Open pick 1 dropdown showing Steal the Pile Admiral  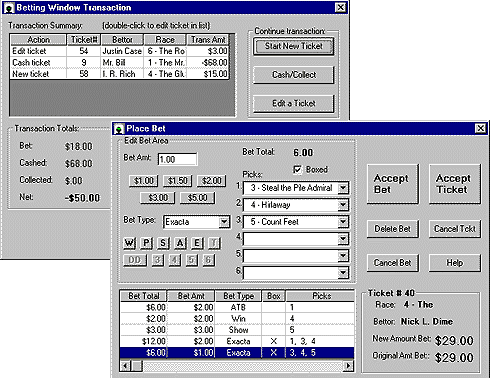pyautogui.click(x=343, y=188)
